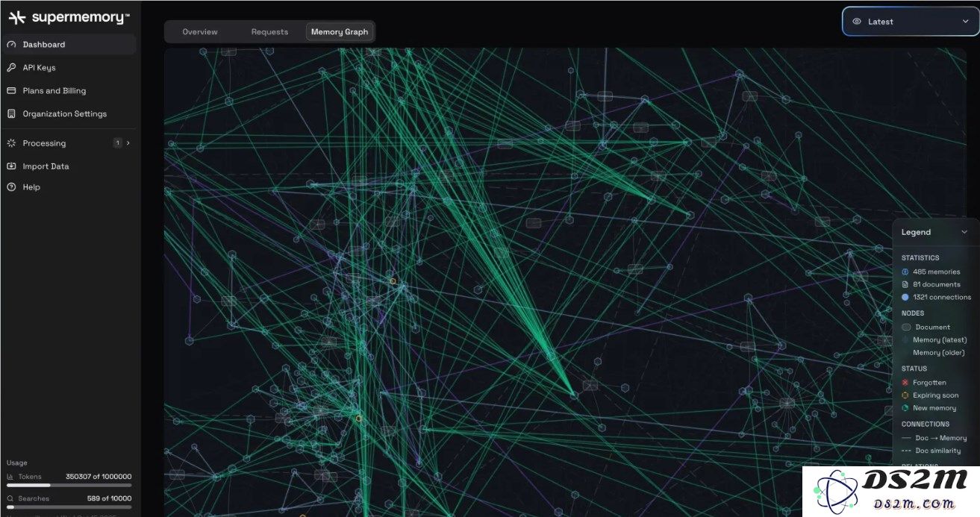The width and height of the screenshot is (980, 517).
Task: Click the Organization Settings building icon
Action: click(10, 113)
